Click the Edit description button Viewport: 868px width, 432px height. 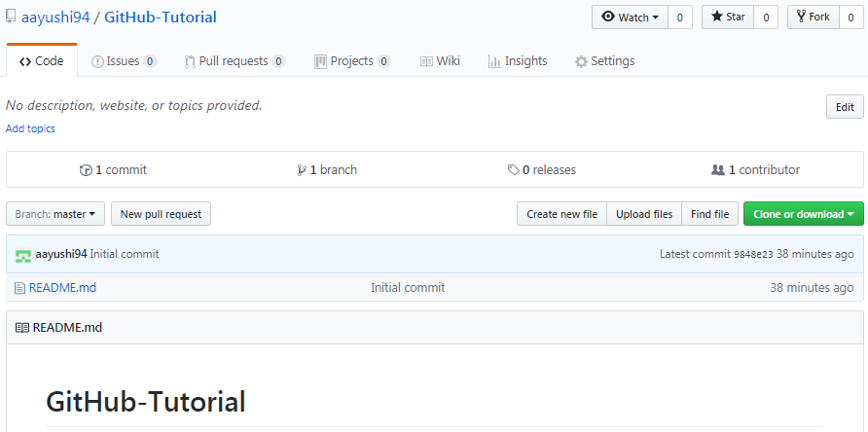point(845,107)
